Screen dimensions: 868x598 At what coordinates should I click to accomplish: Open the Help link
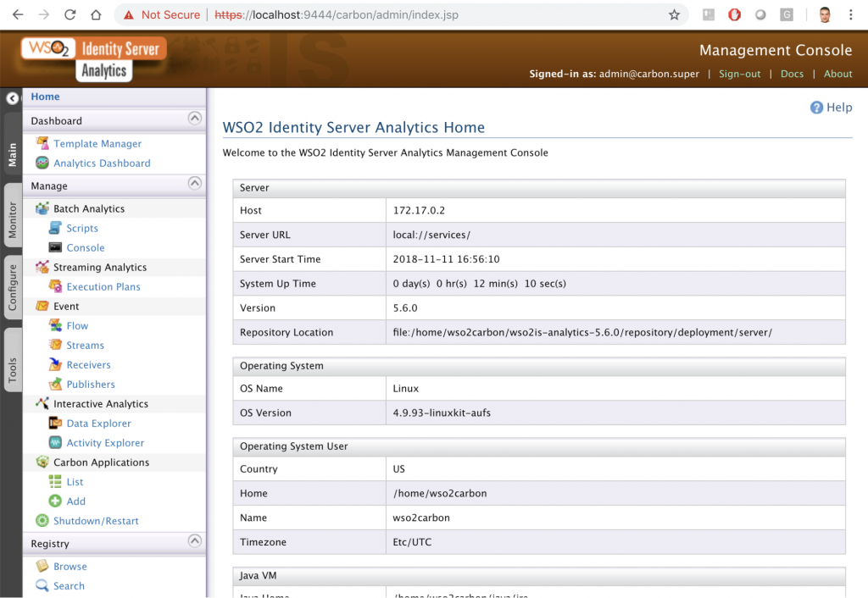[x=831, y=108]
